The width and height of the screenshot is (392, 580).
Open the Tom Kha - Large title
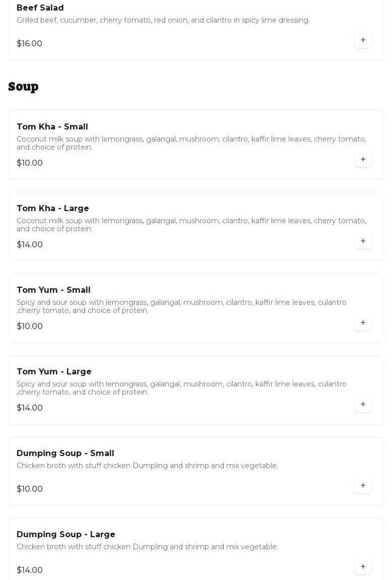53,209
